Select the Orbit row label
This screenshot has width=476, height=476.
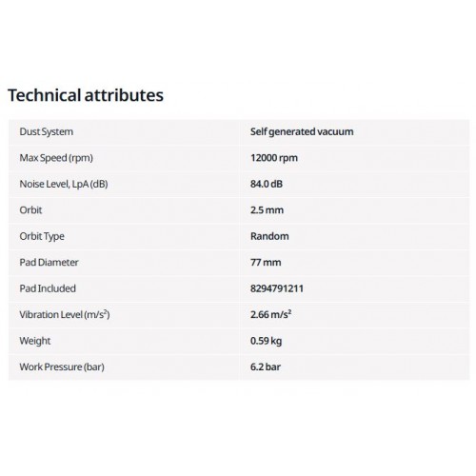pos(30,210)
